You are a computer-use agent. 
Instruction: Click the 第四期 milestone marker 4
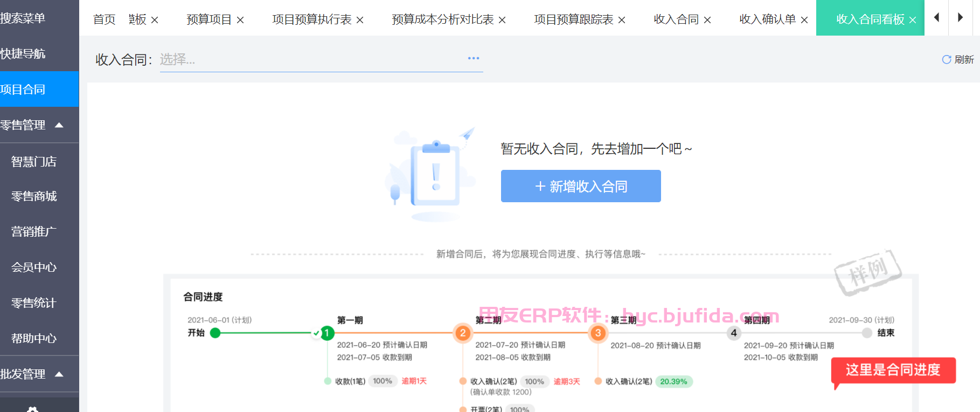[x=734, y=333]
